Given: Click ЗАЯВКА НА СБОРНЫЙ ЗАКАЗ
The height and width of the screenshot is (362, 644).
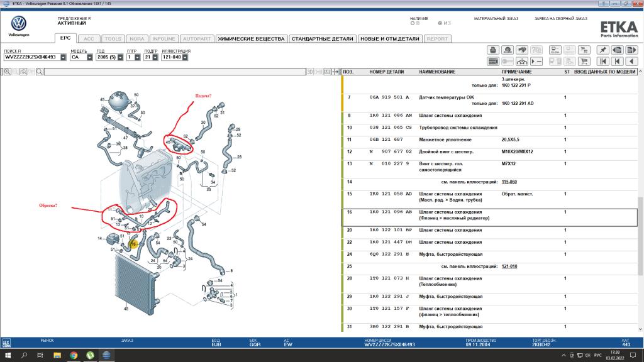Looking at the screenshot, I should [x=560, y=18].
